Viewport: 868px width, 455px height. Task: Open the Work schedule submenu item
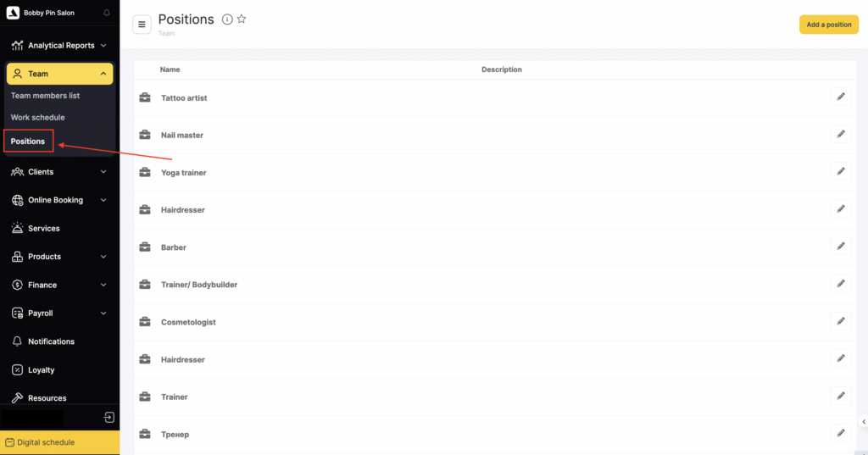tap(37, 117)
